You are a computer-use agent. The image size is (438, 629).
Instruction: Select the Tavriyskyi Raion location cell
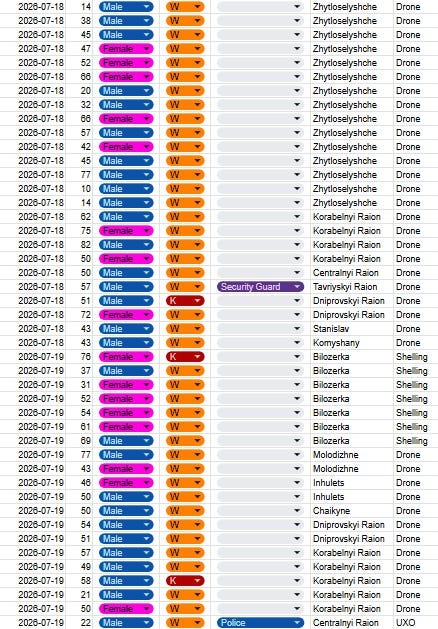tap(352, 287)
